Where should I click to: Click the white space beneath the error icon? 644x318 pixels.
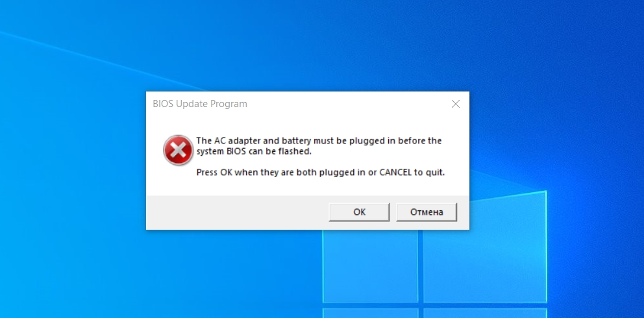(x=178, y=180)
